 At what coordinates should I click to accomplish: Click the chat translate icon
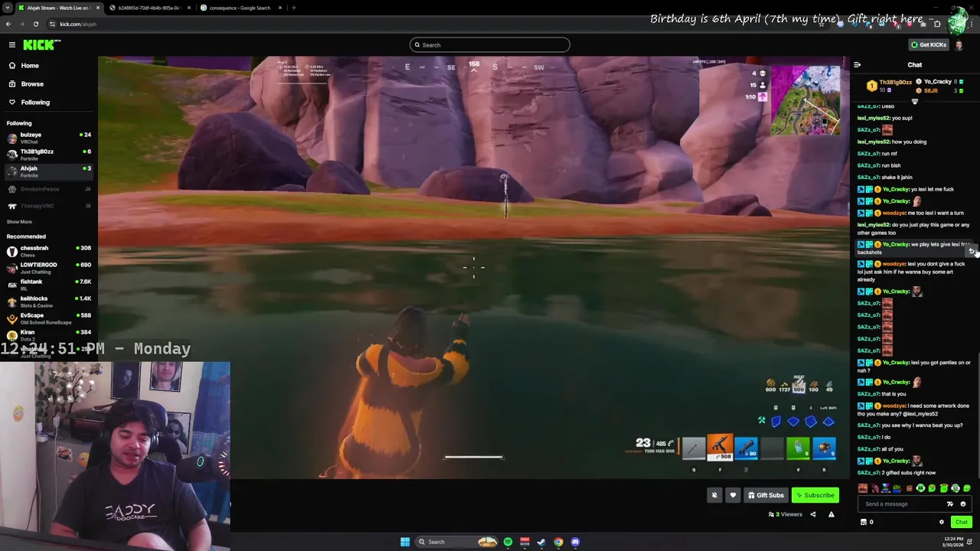[950, 504]
